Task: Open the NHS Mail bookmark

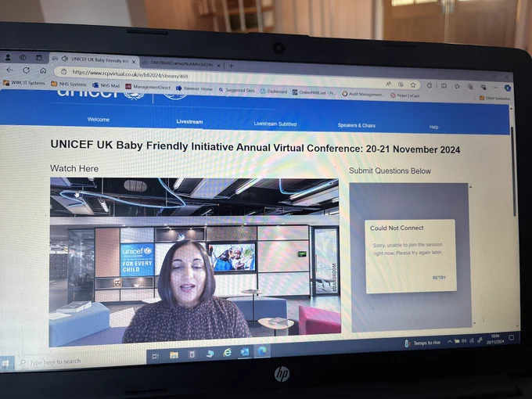Action: point(106,85)
